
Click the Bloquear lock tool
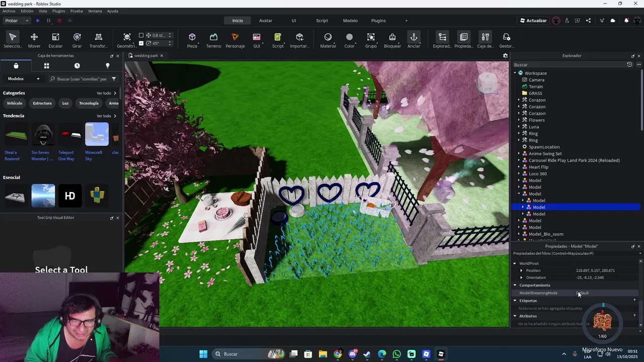tap(392, 40)
